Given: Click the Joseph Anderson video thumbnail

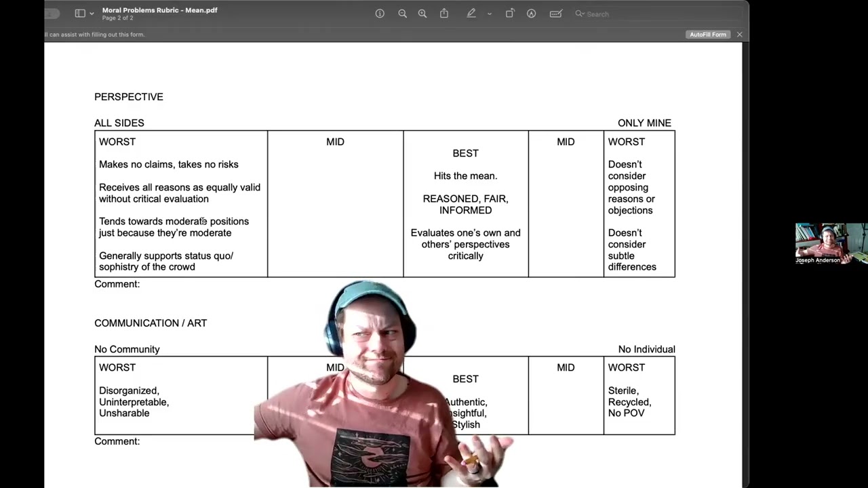Looking at the screenshot, I should (831, 243).
